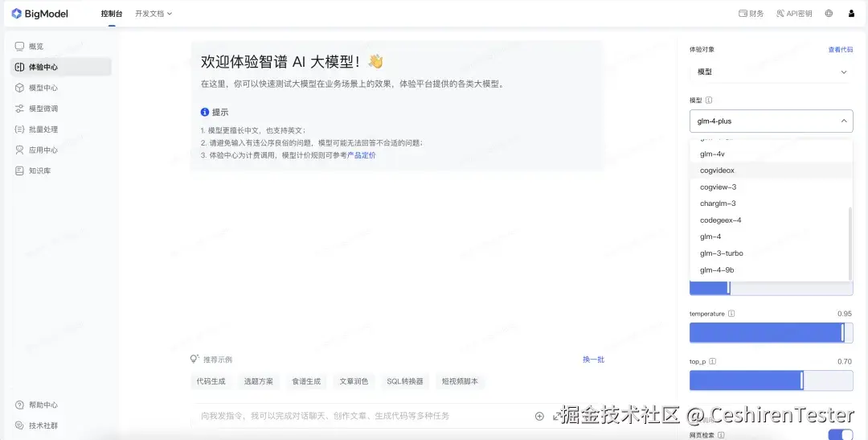Choose glm-4v from model list
Image resolution: width=868 pixels, height=440 pixels.
click(771, 154)
